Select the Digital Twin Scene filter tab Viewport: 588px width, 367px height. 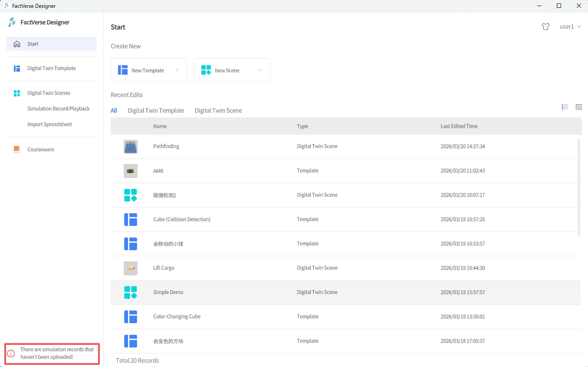(x=218, y=110)
